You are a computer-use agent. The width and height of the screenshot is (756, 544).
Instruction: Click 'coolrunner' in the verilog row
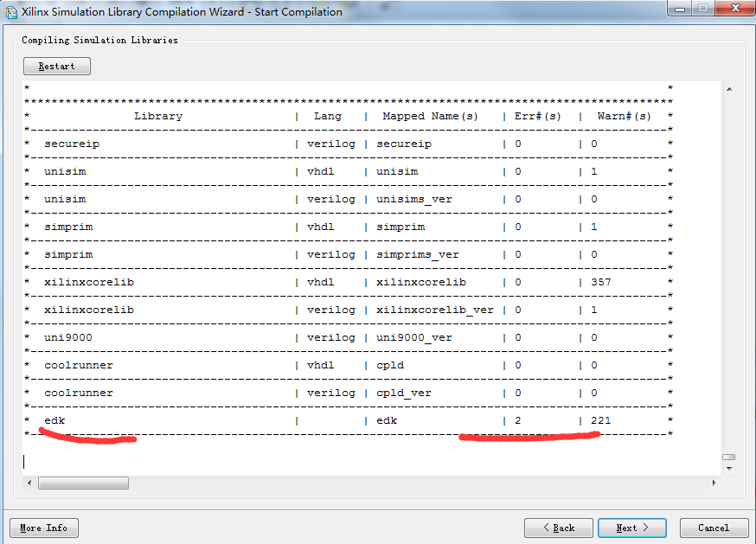click(x=79, y=393)
